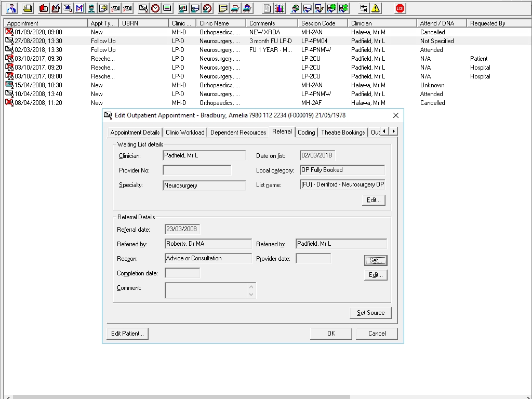Click the empty Completion date field
The width and height of the screenshot is (532, 399).
[x=182, y=273]
